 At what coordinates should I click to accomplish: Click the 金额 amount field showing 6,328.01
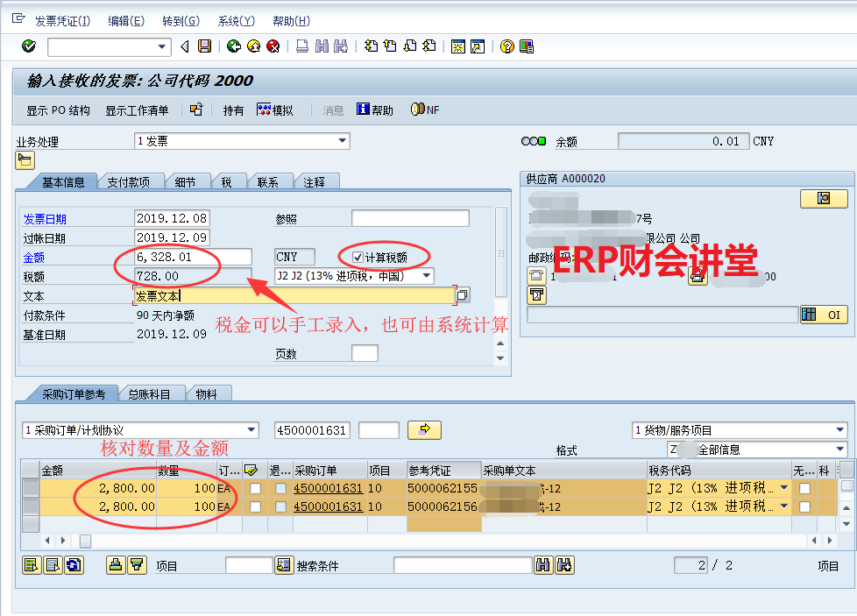(x=193, y=257)
